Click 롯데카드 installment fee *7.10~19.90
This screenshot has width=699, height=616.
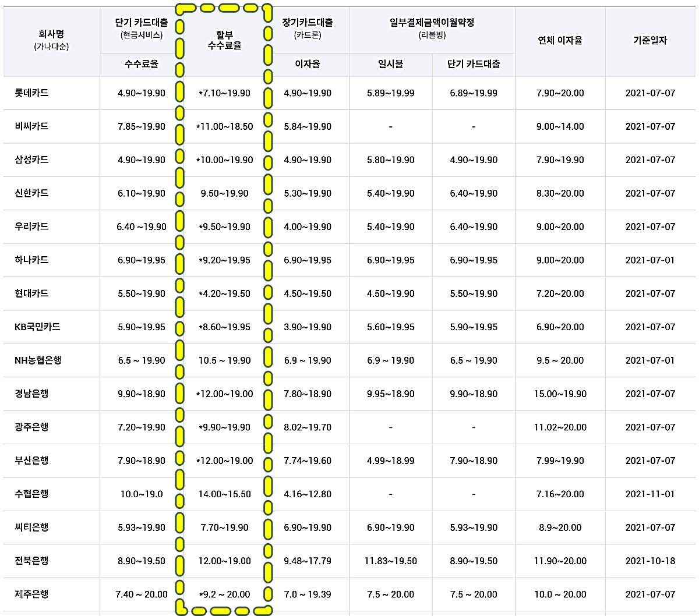tap(224, 93)
